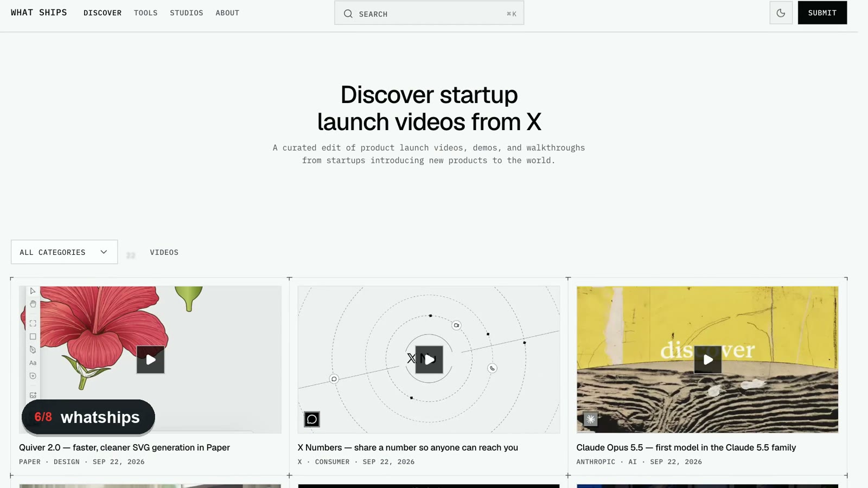Click the search magnifier icon
This screenshot has height=488, width=868.
(x=348, y=14)
